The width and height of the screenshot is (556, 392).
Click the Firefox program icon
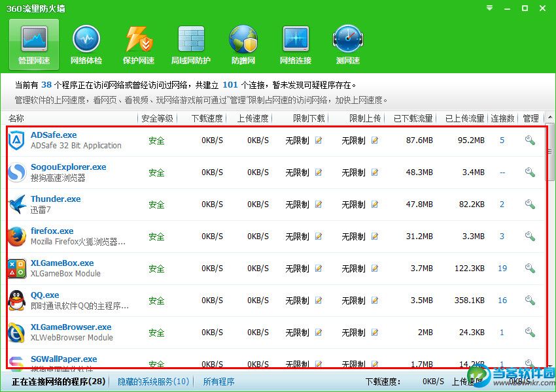16,237
